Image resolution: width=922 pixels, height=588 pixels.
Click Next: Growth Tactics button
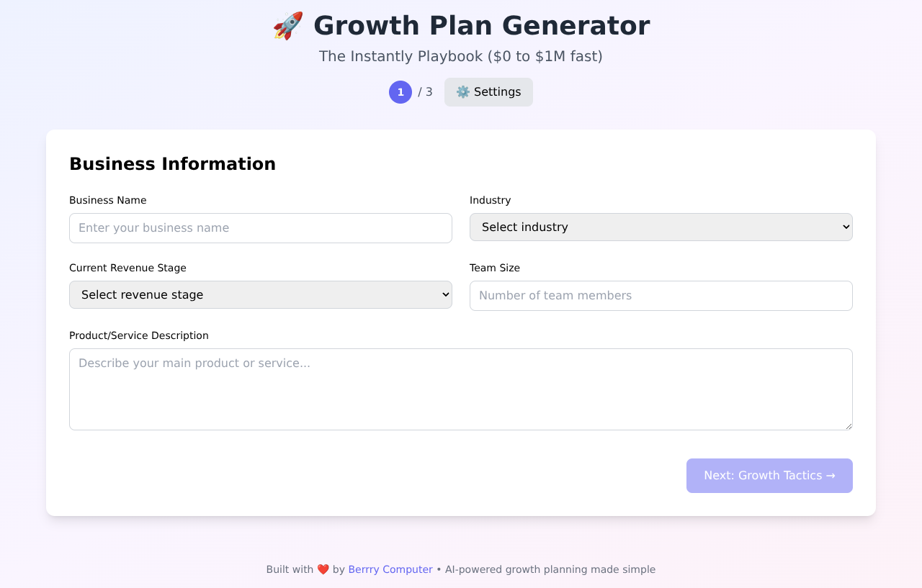click(x=769, y=476)
